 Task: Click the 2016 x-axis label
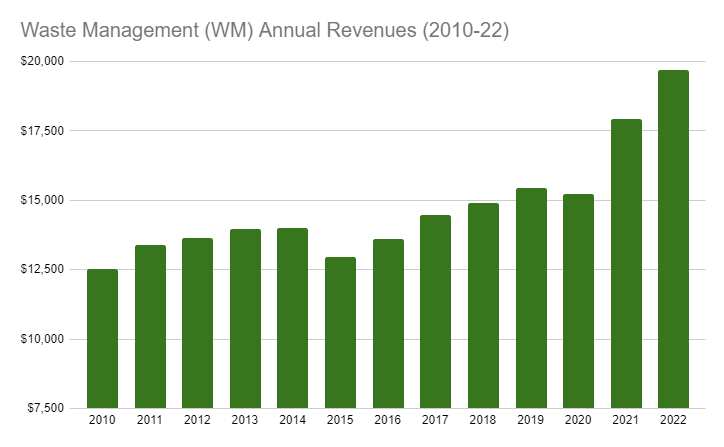(x=388, y=420)
